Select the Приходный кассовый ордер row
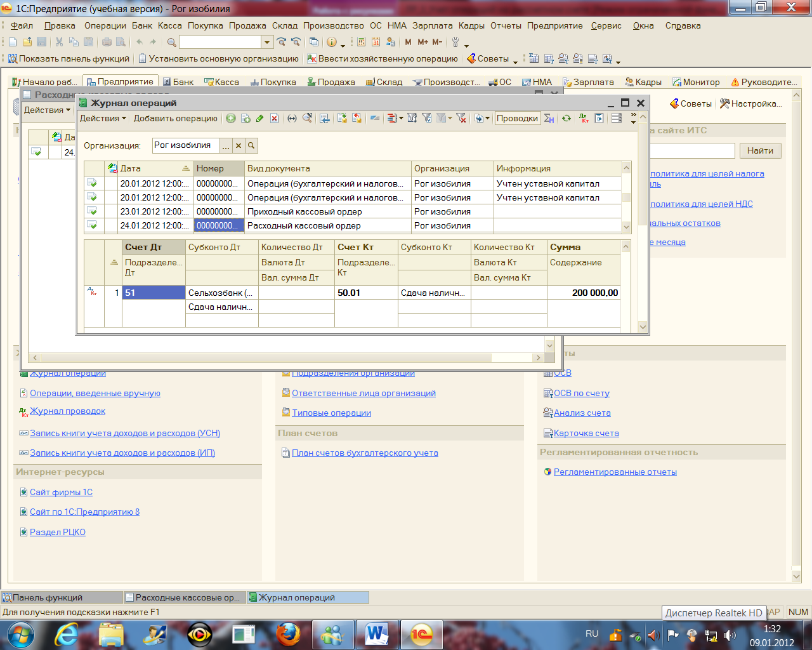The image size is (812, 650). (x=353, y=211)
